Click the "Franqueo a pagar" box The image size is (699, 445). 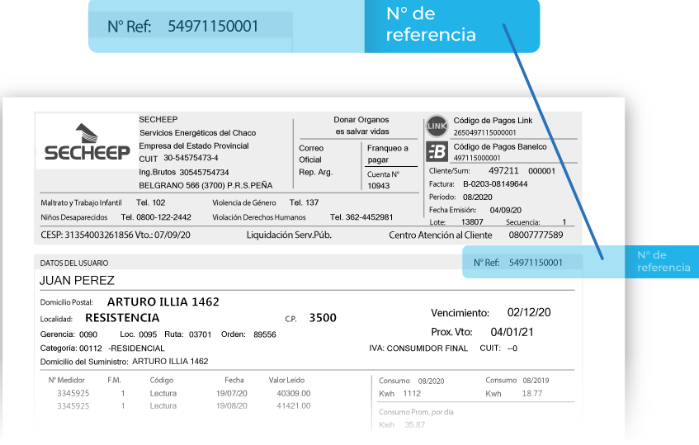(387, 154)
